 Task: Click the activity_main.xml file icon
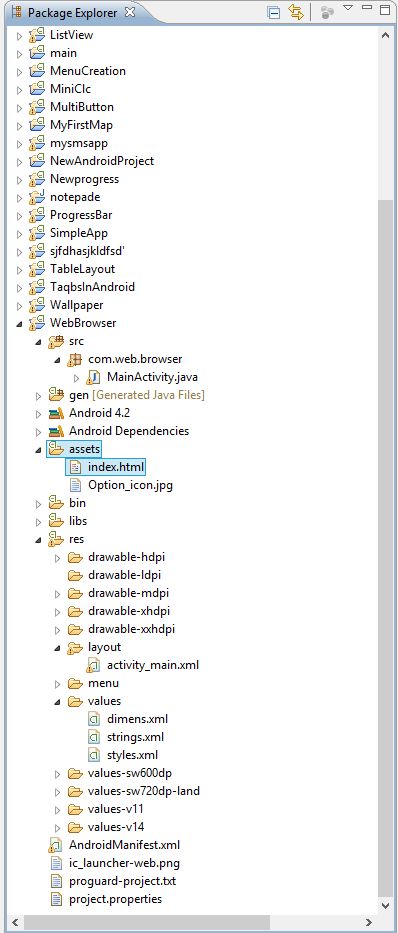(94, 665)
